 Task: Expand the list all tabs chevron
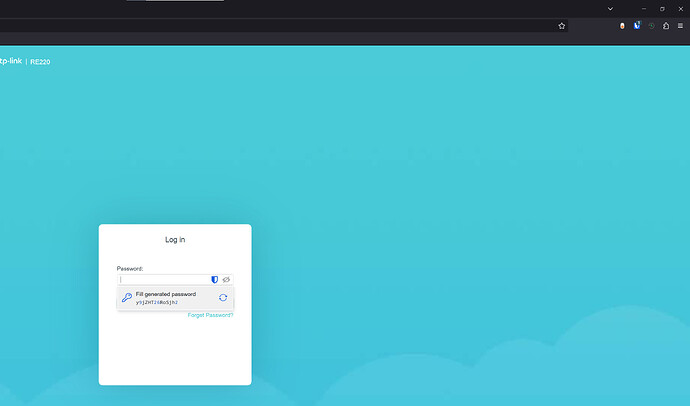610,9
